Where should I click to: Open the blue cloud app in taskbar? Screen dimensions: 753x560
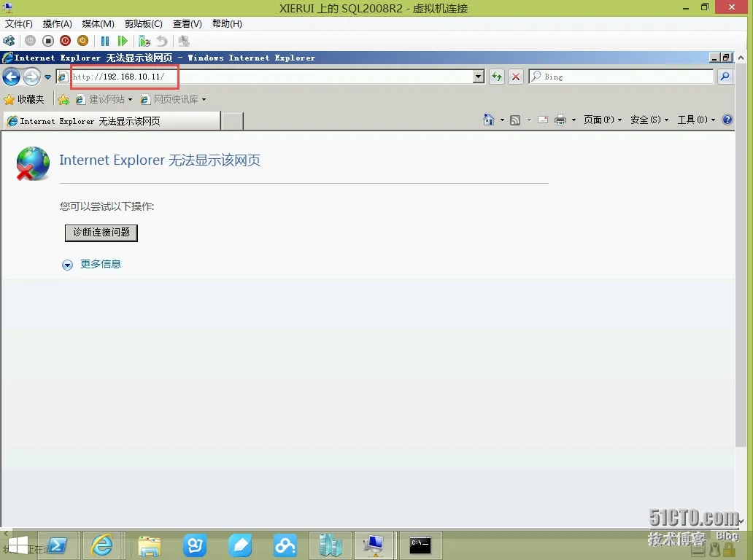coord(285,545)
